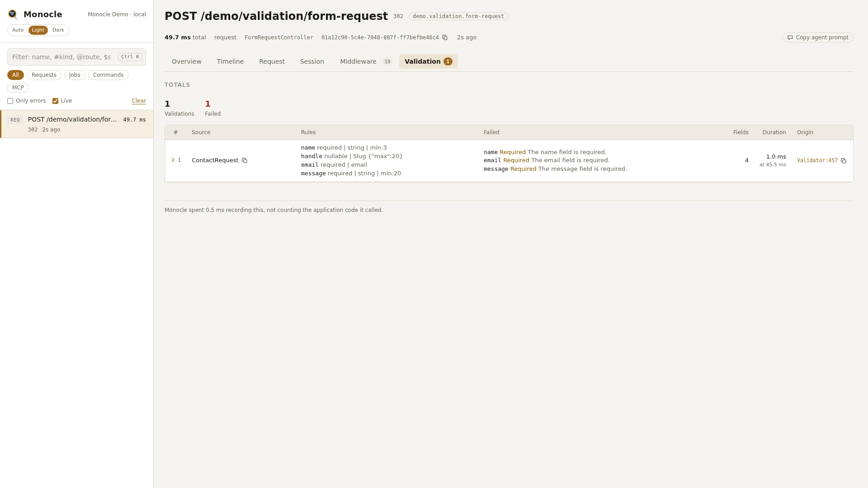
Task: Filter entries by Commands
Action: pyautogui.click(x=108, y=75)
